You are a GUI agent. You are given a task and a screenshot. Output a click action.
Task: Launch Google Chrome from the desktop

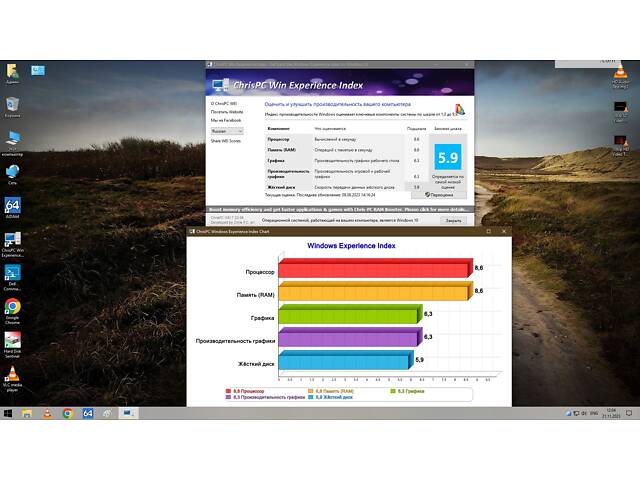click(12, 311)
